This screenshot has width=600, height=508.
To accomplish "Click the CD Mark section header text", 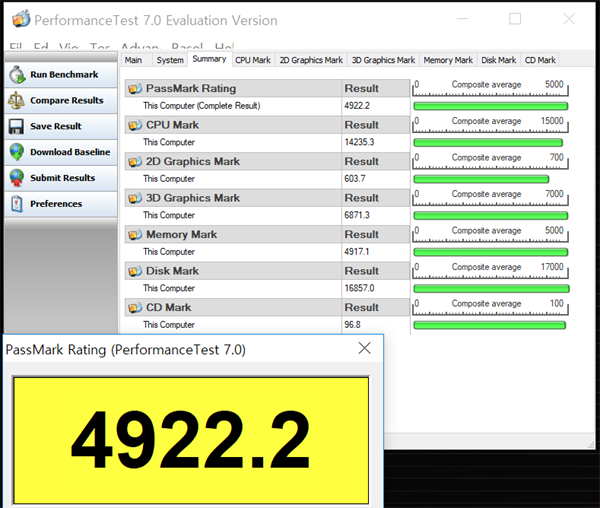I will click(168, 308).
